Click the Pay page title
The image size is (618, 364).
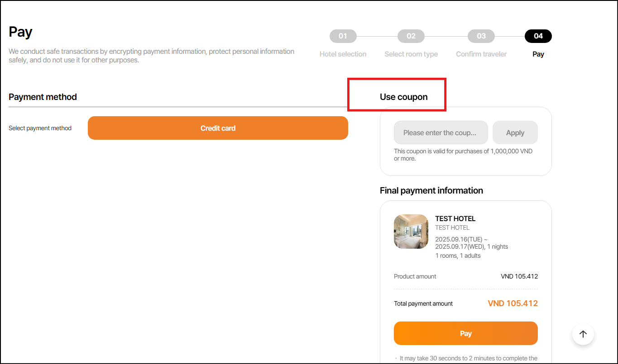point(20,32)
